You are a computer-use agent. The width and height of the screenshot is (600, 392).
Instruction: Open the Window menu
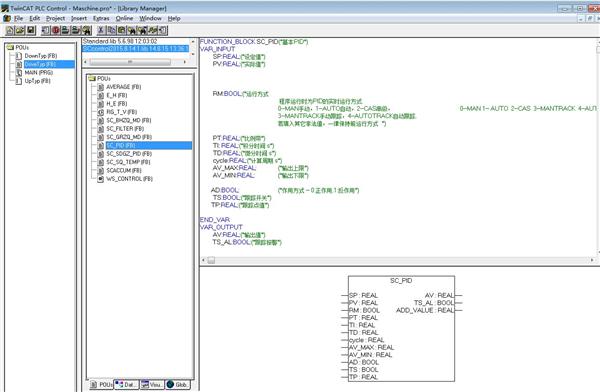150,18
